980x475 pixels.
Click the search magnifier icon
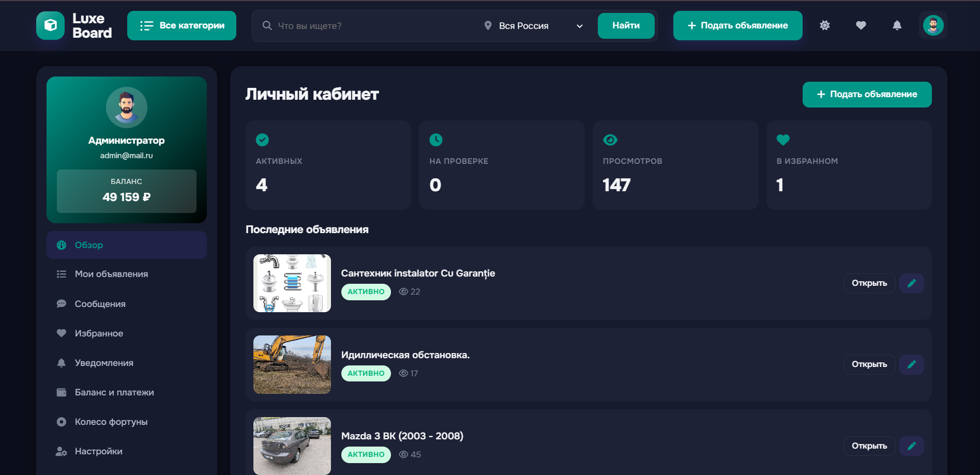[x=267, y=25]
